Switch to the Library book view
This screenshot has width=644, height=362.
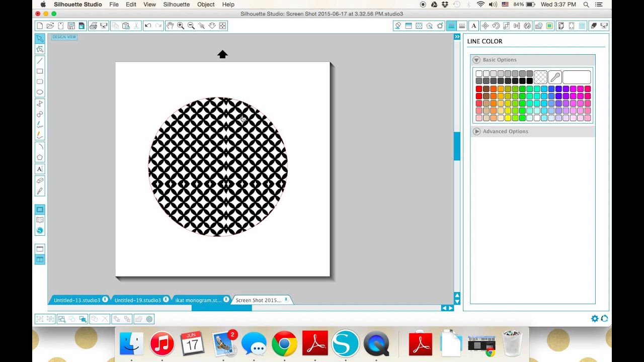click(40, 220)
